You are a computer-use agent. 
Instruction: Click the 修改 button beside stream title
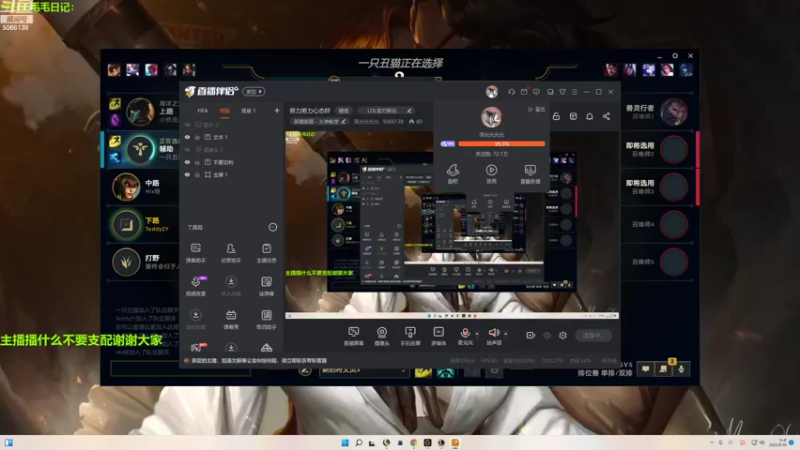(x=344, y=111)
